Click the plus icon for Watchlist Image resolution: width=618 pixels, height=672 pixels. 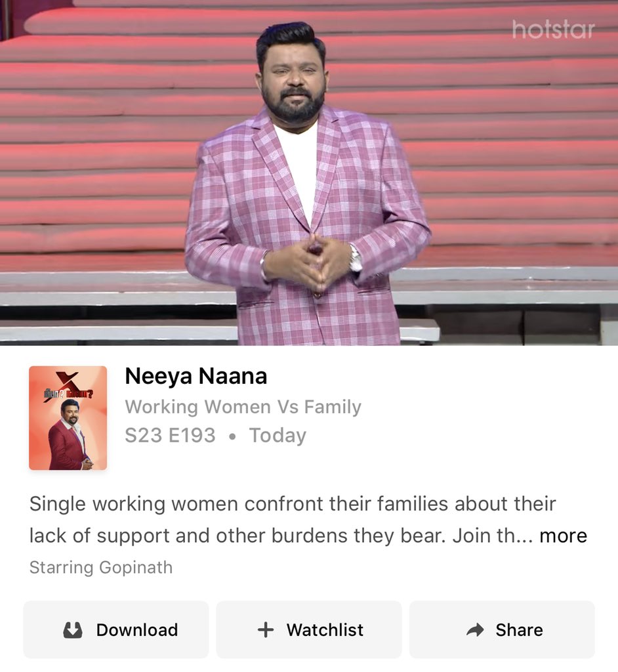coord(266,629)
